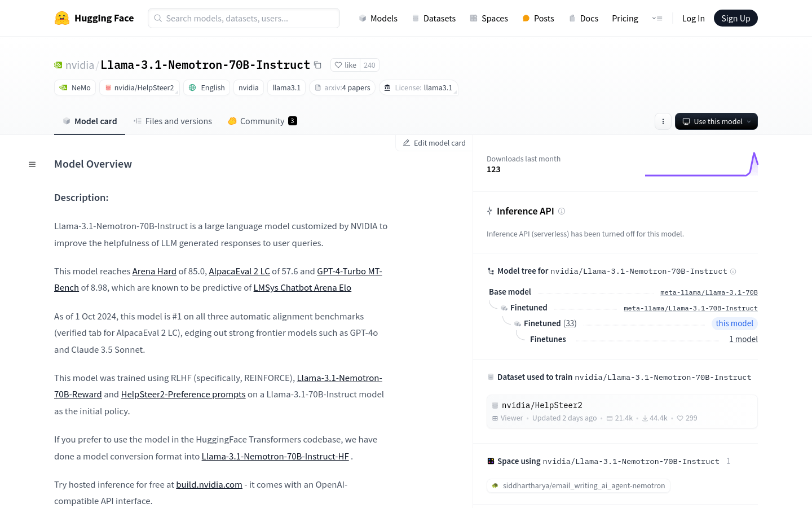Open base model meta-llama/Llama-3.1-70B link
This screenshot has width=812, height=508.
[709, 292]
